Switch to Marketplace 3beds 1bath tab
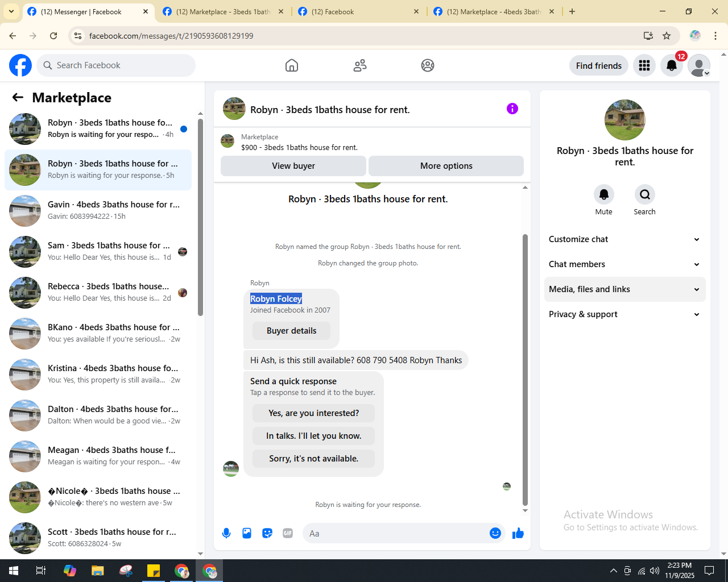The image size is (728, 582). click(222, 11)
